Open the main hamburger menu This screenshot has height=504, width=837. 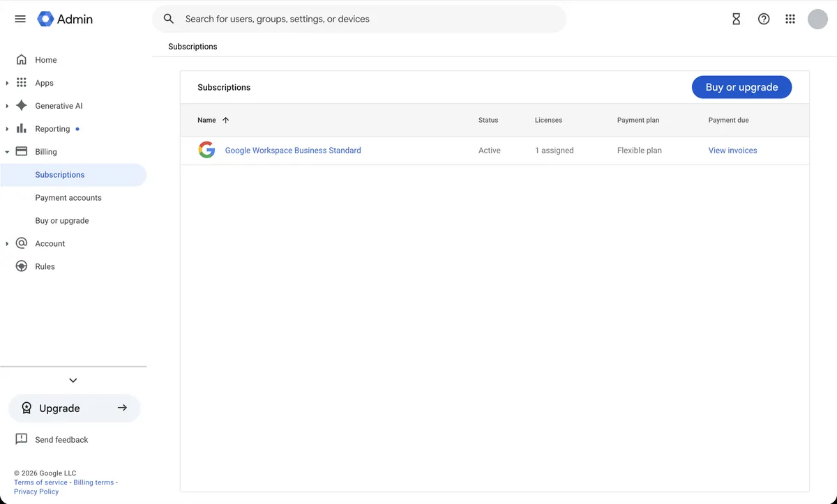[20, 19]
